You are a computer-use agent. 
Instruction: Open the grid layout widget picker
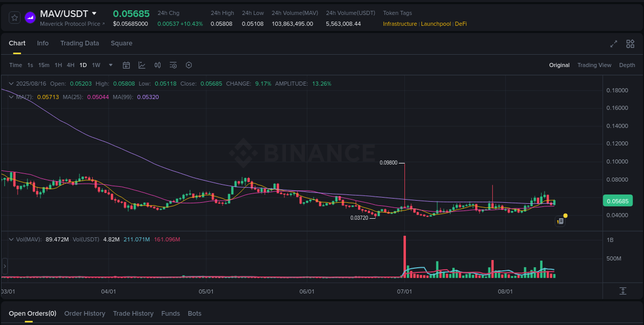tap(630, 44)
